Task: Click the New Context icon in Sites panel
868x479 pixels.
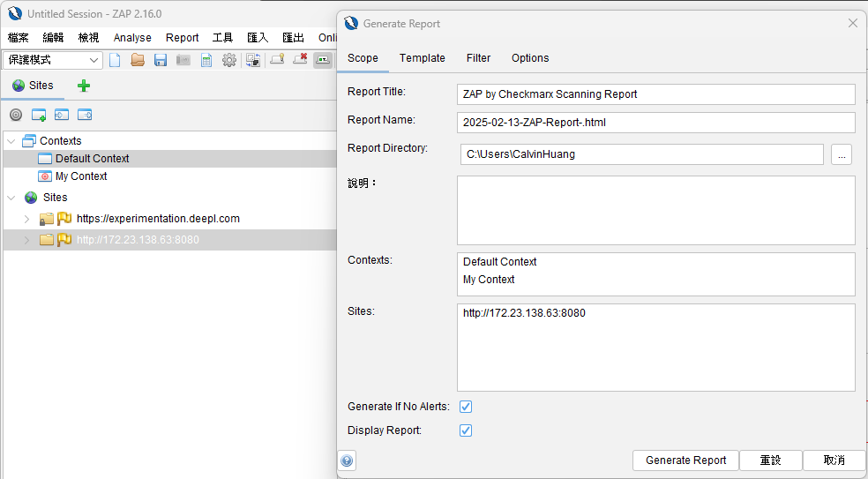Action: click(39, 115)
